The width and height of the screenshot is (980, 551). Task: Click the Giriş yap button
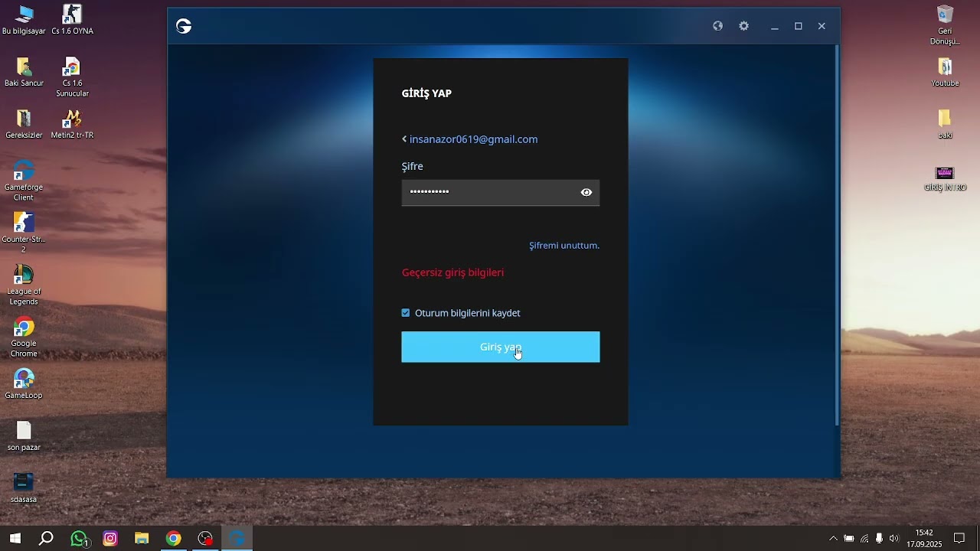pos(501,347)
